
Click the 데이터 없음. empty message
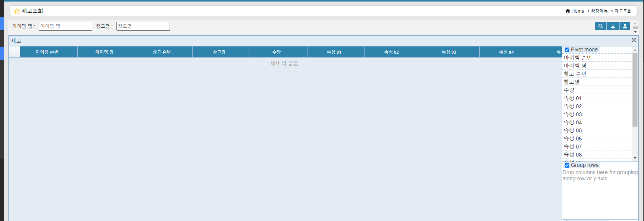(285, 63)
